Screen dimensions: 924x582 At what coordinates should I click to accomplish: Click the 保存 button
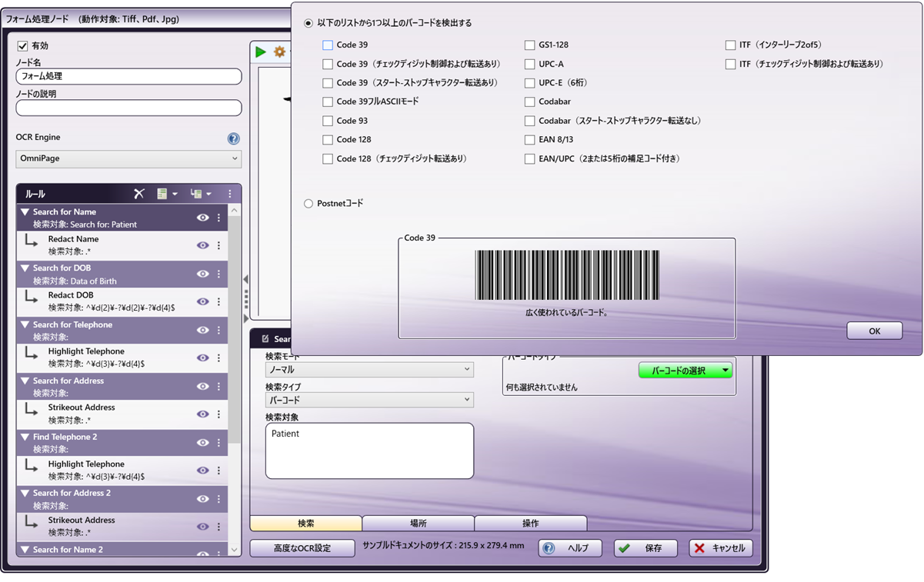tap(645, 548)
